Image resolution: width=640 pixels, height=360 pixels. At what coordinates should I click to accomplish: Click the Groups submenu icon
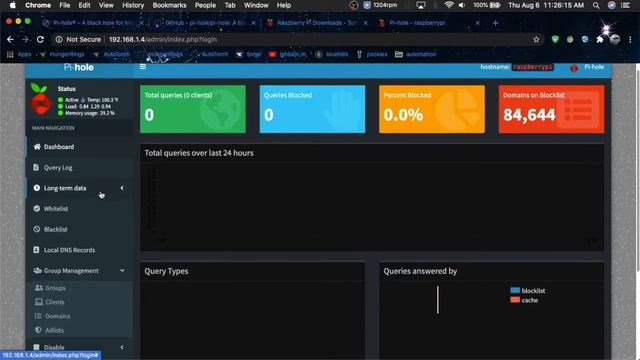[x=39, y=288]
